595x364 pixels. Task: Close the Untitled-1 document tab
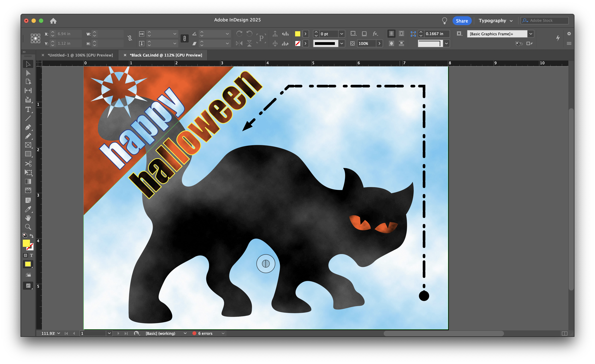coord(43,55)
